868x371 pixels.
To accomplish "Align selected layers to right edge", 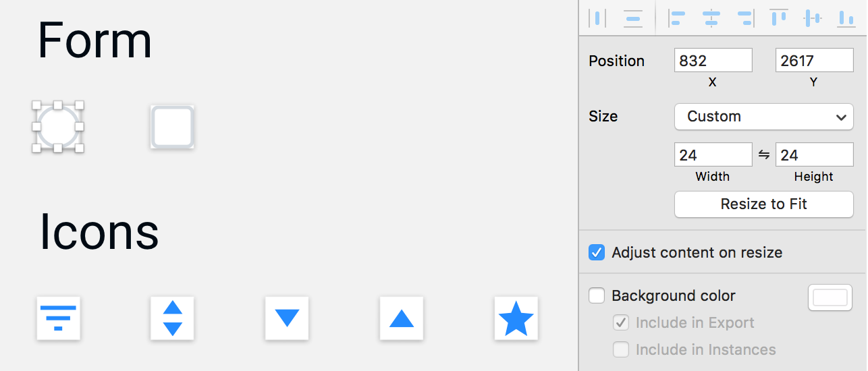I will coord(745,18).
